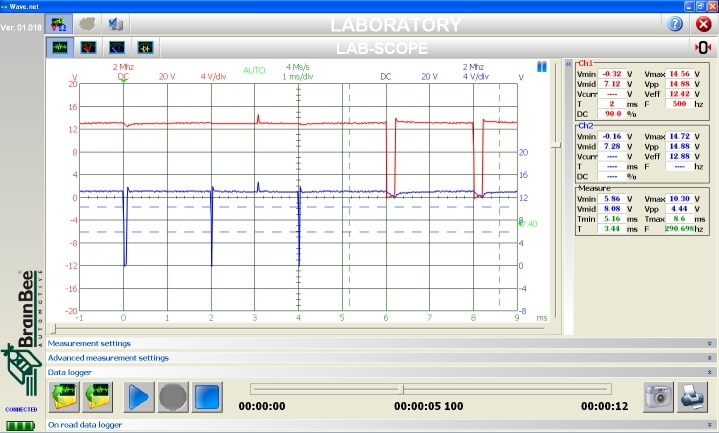Click the green trigger marker at 0 ms

click(x=123, y=81)
